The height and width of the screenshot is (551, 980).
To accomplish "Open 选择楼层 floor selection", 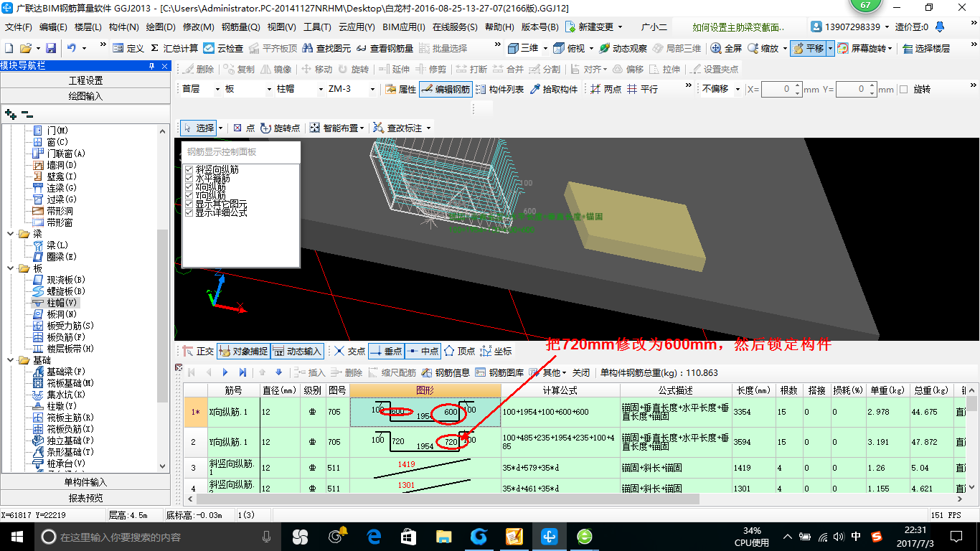I will click(x=926, y=48).
